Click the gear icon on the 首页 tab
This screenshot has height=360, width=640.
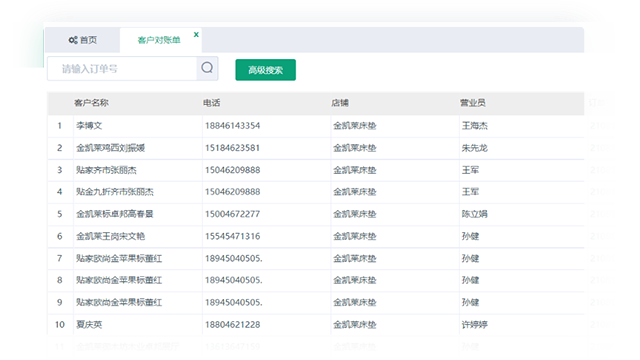click(x=73, y=40)
